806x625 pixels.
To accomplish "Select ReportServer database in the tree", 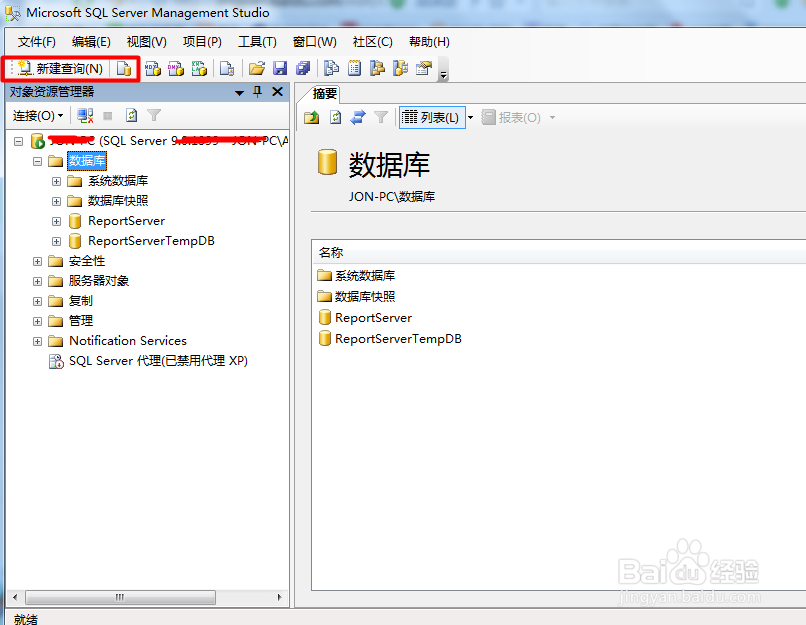I will 126,221.
